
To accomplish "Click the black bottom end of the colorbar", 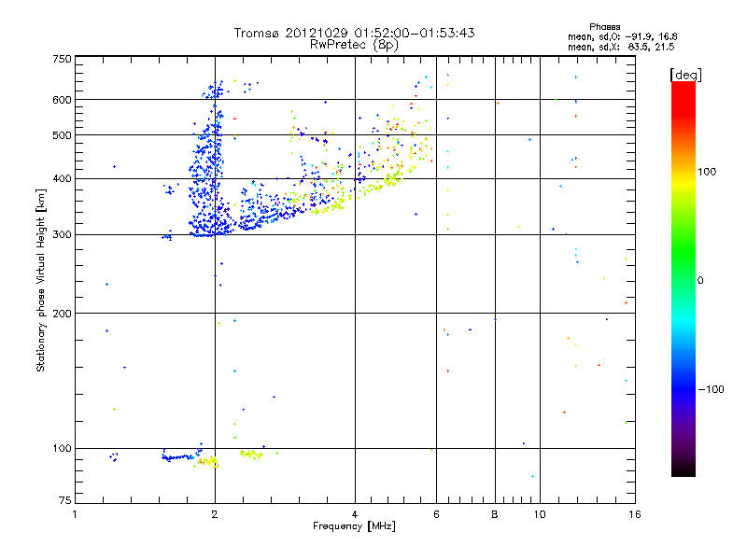I will pyautogui.click(x=683, y=472).
